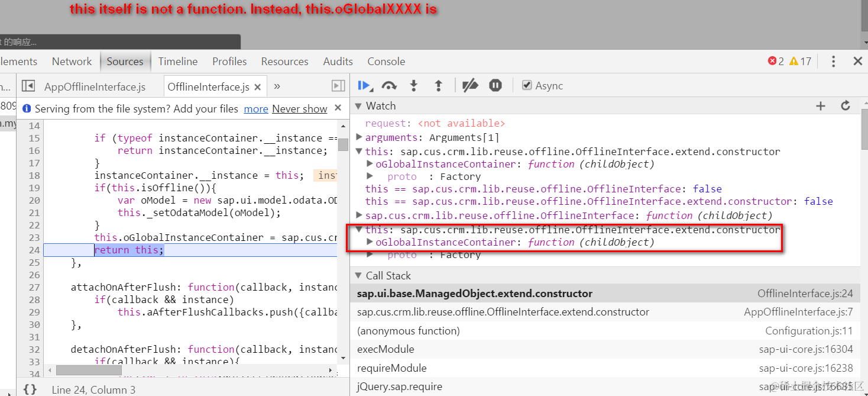Show the file navigator sidebar

[x=28, y=86]
